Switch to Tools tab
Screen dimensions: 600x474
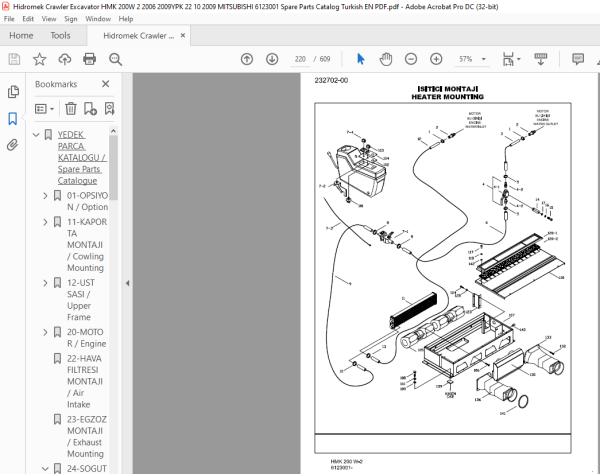pos(60,36)
